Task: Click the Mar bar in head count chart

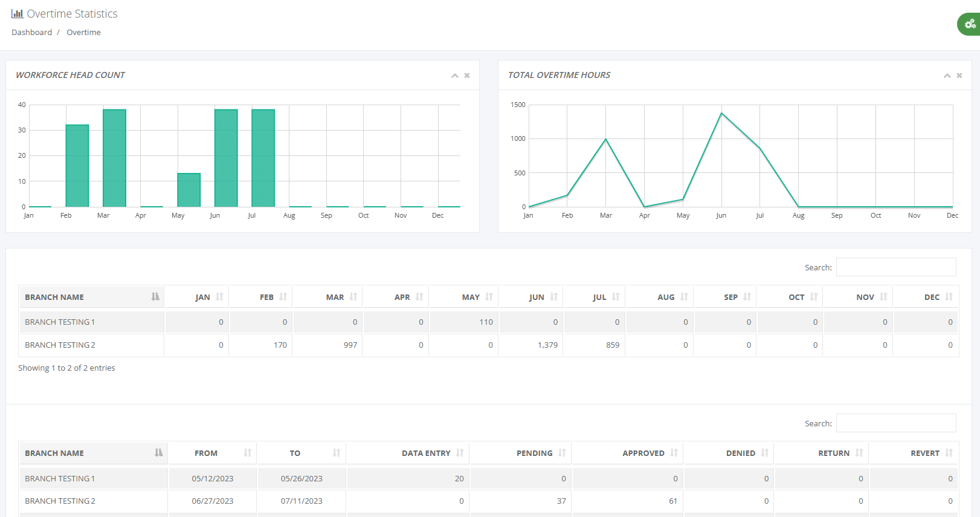Action: point(115,158)
